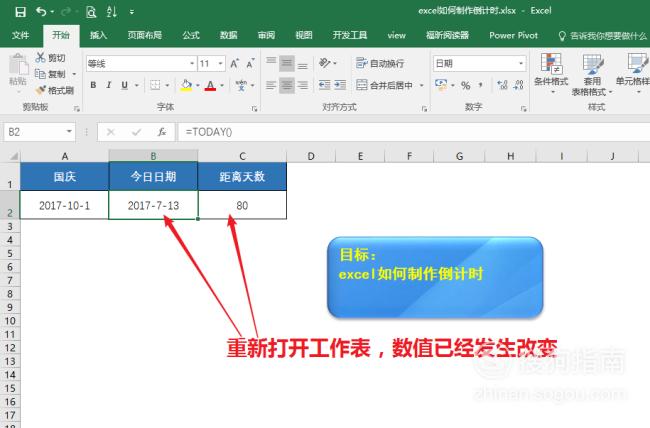Open the Borders dropdown arrow
650x428 pixels.
click(167, 85)
